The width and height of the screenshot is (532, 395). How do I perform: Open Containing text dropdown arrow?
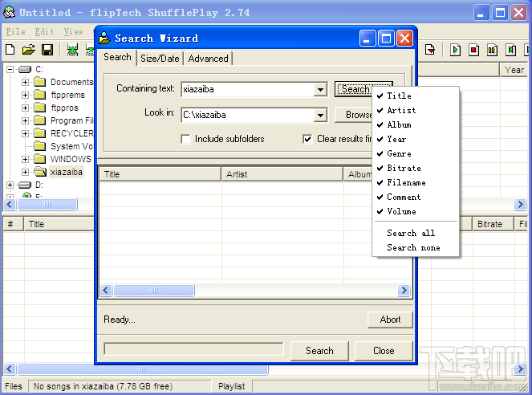[320, 90]
